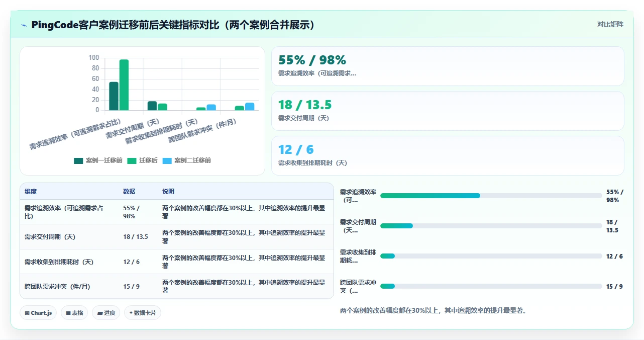
Task: Toggle the 迁移后 legend color box
Action: [x=132, y=160]
